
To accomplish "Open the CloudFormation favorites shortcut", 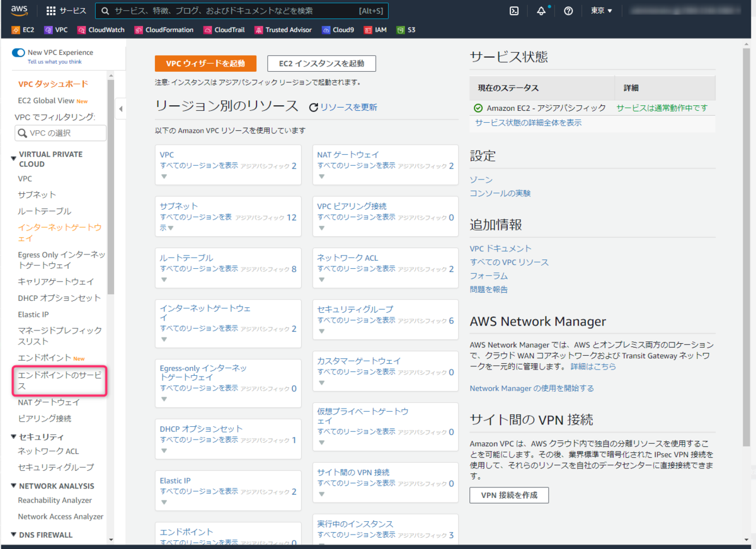I will click(x=164, y=30).
